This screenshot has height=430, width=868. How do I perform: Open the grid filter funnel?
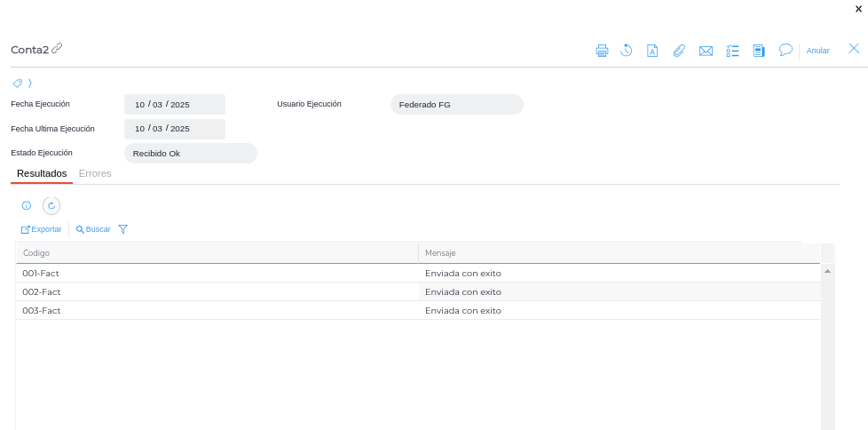tap(123, 229)
